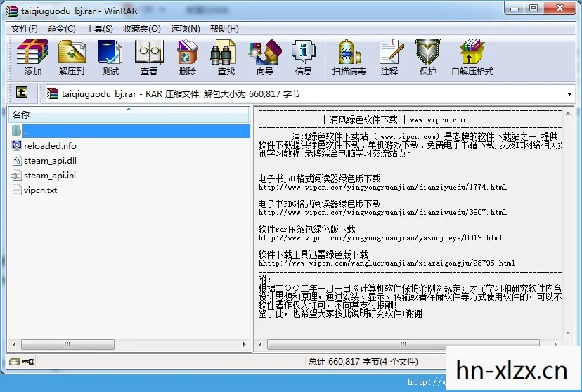Open the 工具(S) menu
Screen dimensions: 582x392
(x=99, y=29)
